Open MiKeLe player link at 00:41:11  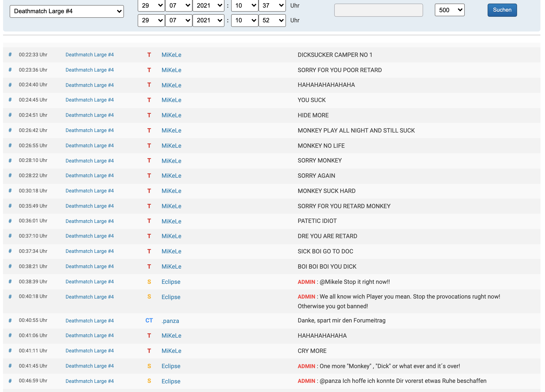pos(171,351)
